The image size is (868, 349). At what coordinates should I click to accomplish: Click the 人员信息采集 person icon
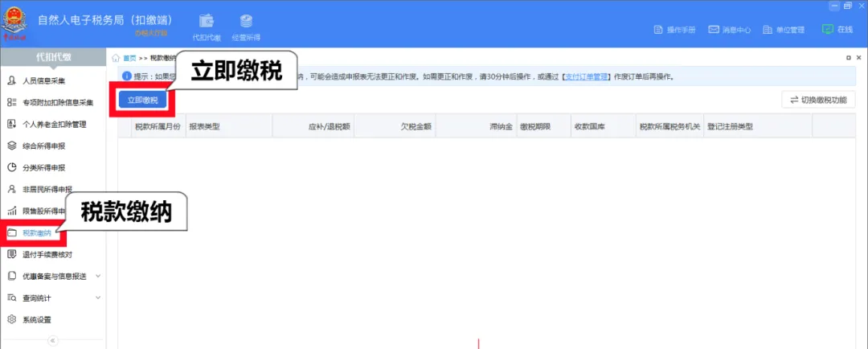(11, 81)
